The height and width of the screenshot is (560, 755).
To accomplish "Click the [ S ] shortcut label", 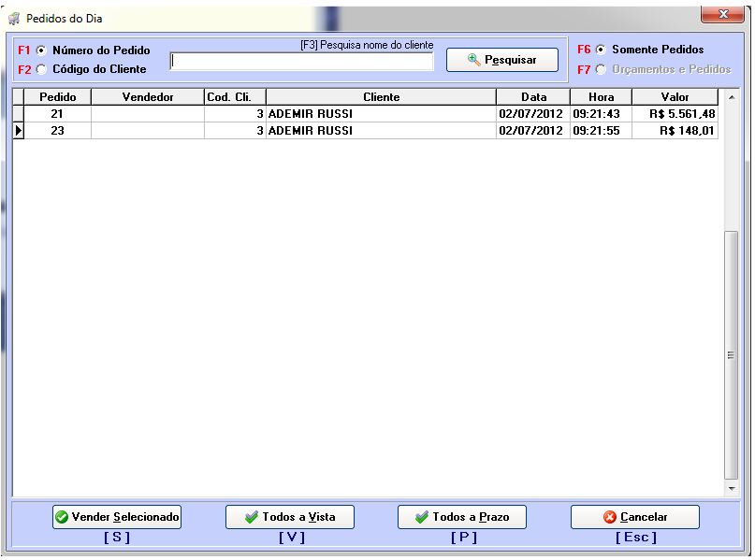I will pos(117,538).
